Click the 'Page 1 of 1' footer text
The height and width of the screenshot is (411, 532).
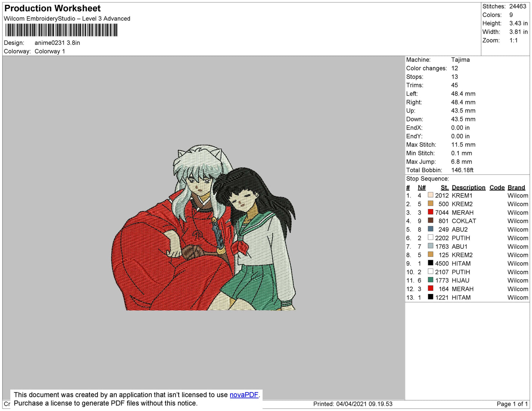(x=512, y=404)
